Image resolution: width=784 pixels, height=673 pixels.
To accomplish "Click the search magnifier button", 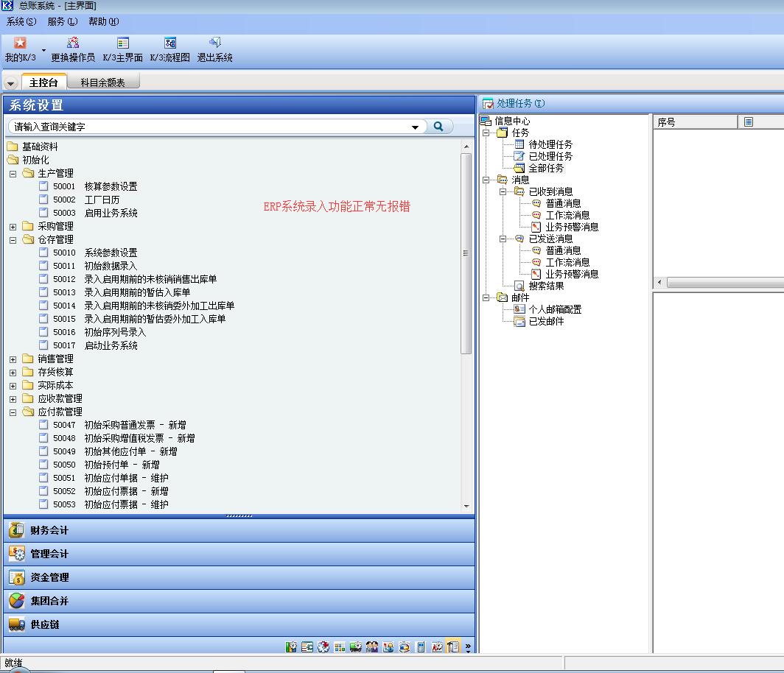I will [x=438, y=127].
